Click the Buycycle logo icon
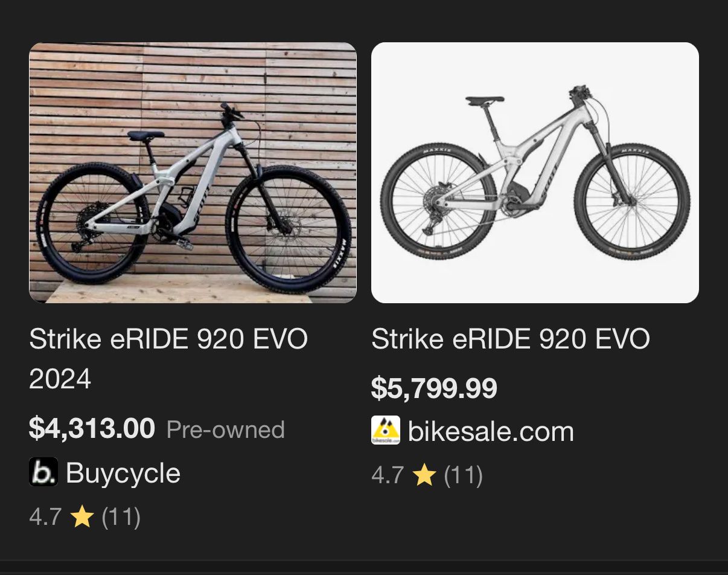This screenshot has height=575, width=728. (43, 472)
